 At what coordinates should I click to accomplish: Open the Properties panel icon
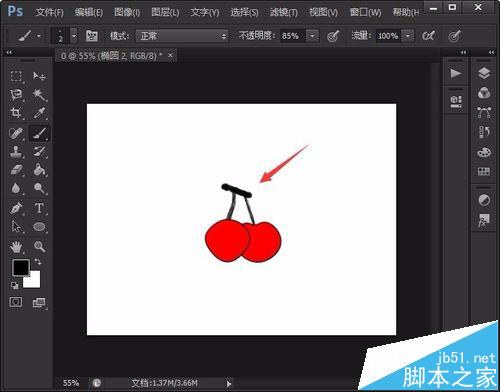(x=456, y=101)
